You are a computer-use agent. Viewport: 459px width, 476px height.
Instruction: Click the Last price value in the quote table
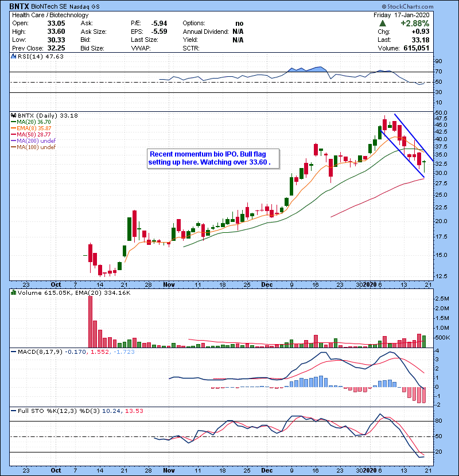coord(421,40)
